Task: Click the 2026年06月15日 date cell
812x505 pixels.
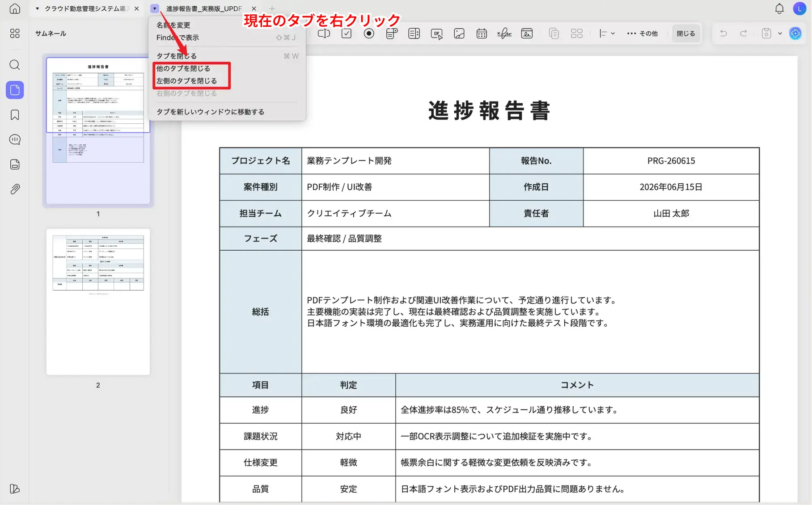Action: click(671, 187)
